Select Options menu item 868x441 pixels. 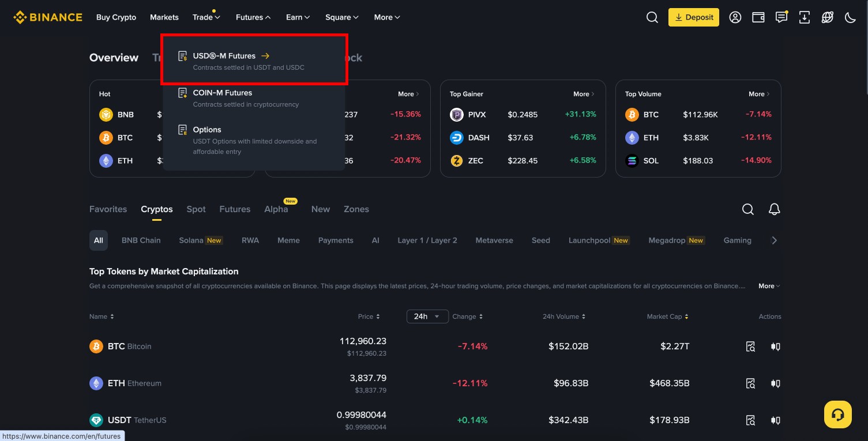pyautogui.click(x=254, y=140)
